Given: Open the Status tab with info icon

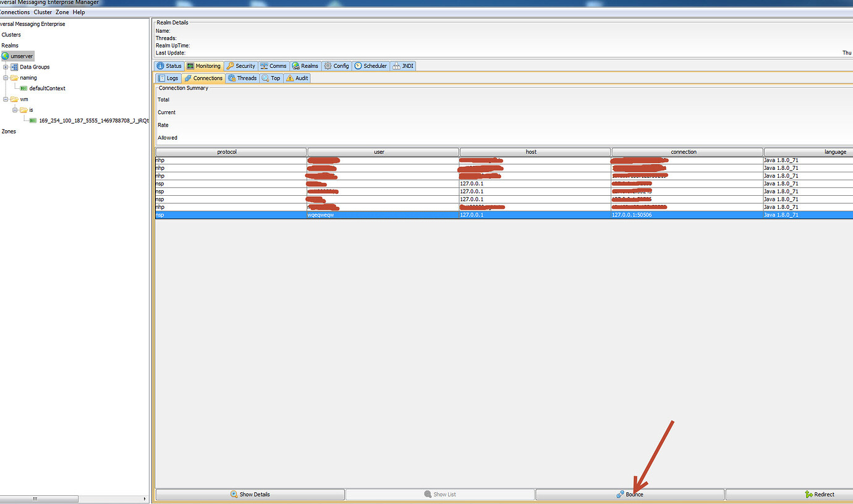Looking at the screenshot, I should point(161,66).
